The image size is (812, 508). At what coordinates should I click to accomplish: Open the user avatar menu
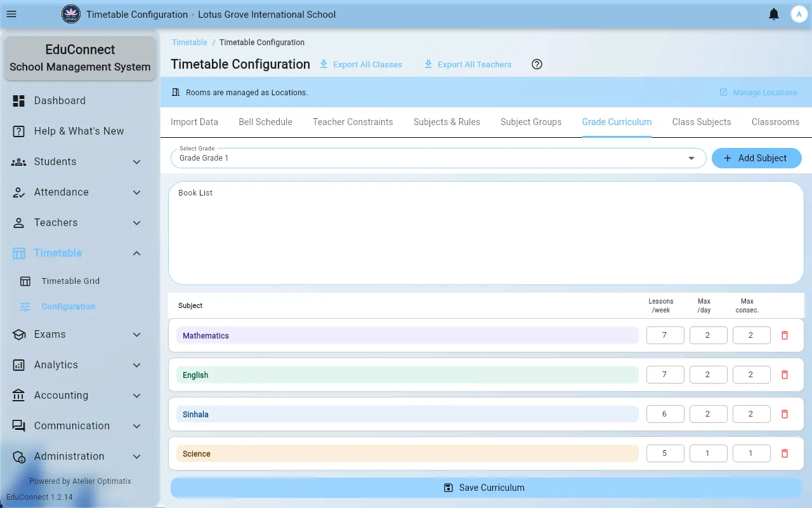[x=799, y=14]
